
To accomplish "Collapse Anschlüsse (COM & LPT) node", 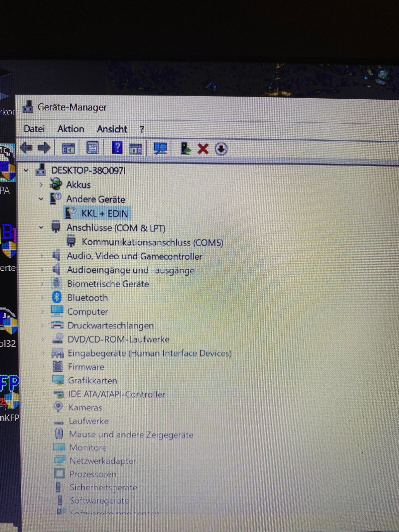I will (41, 228).
